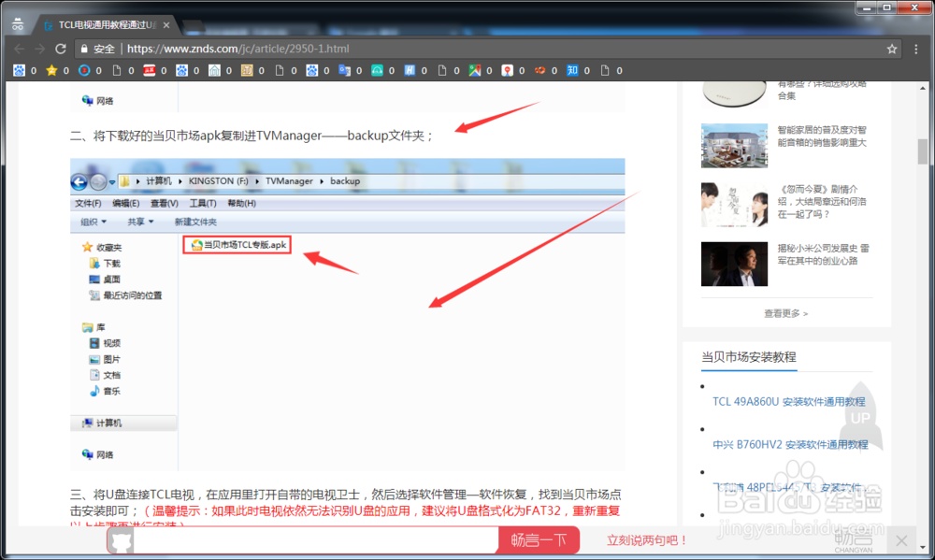Close the TCL电视通用教程 tab
The width and height of the screenshot is (935, 560).
click(x=166, y=25)
